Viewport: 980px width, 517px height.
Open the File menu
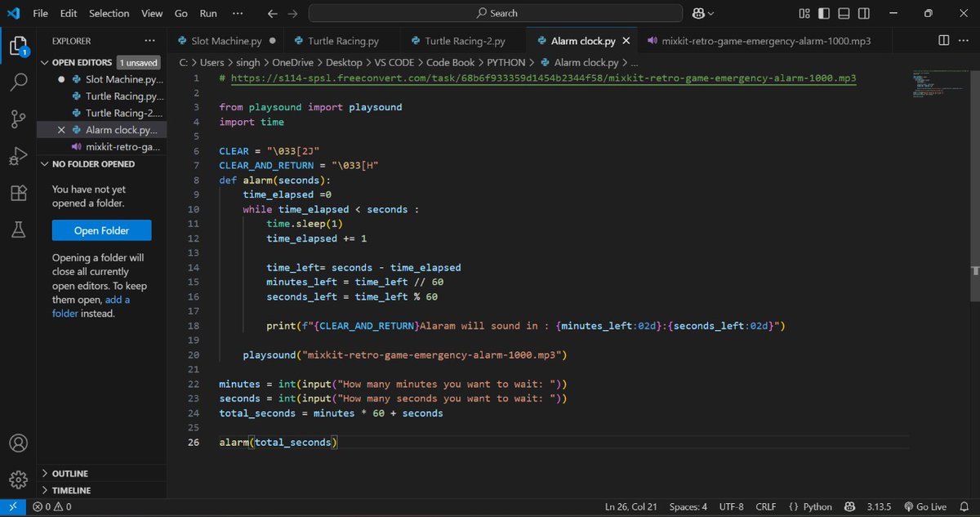tap(41, 13)
